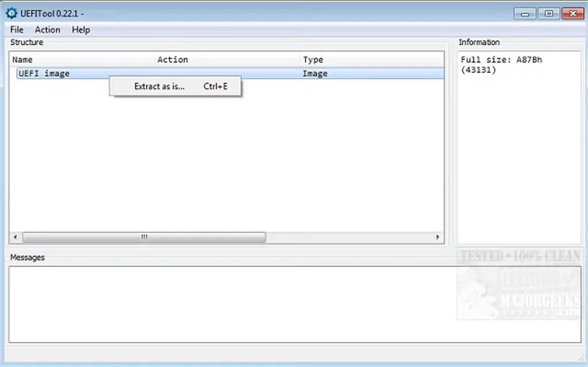Open the Help menu
The width and height of the screenshot is (588, 367).
(81, 29)
